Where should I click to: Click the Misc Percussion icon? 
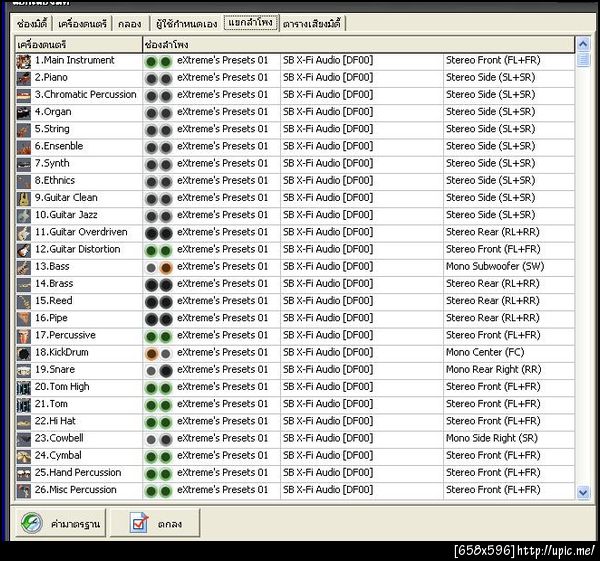[x=24, y=491]
